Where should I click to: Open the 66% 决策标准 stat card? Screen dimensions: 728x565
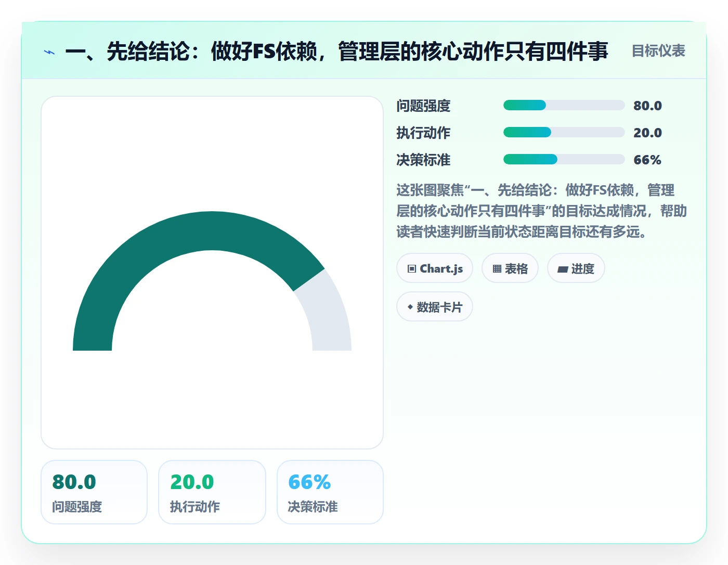330,492
